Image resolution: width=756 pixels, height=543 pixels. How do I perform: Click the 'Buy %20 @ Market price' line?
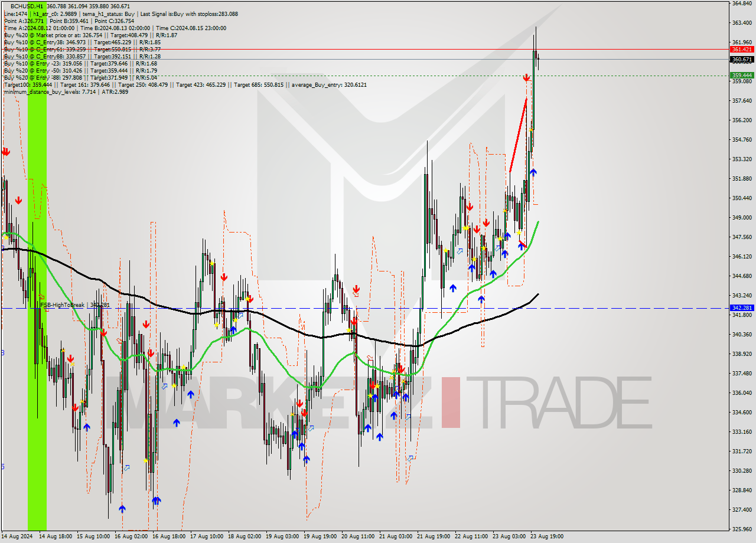pos(90,35)
